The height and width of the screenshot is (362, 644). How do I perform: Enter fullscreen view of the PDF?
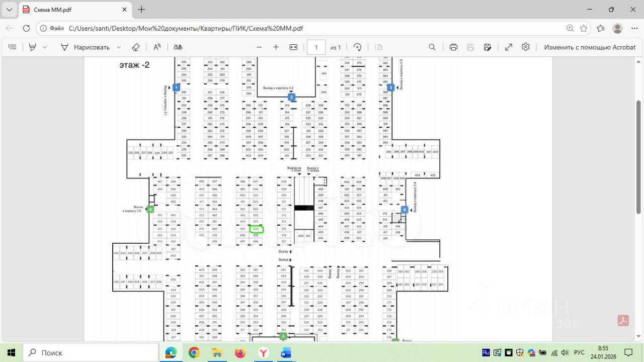509,47
